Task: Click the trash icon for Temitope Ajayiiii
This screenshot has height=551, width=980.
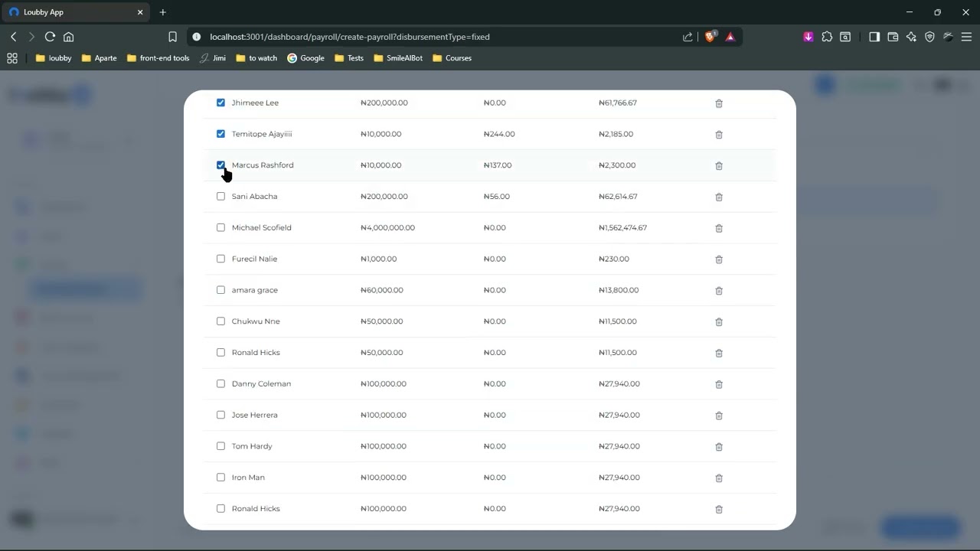Action: (x=719, y=135)
